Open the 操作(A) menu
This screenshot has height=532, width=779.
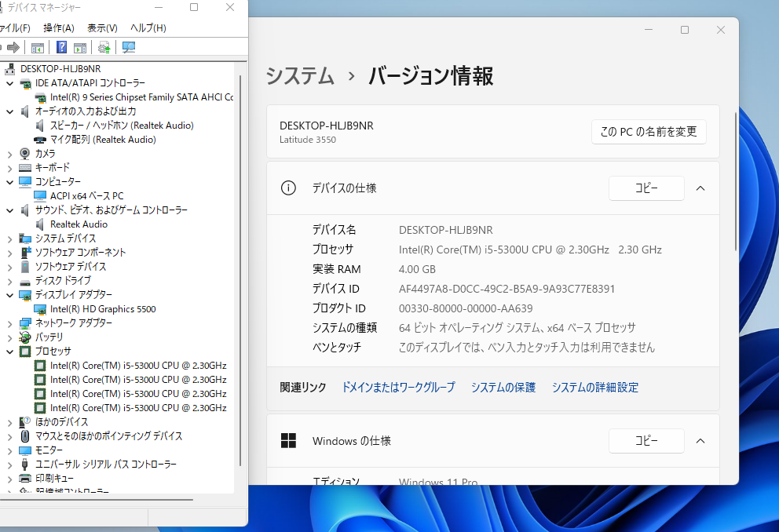[59, 27]
